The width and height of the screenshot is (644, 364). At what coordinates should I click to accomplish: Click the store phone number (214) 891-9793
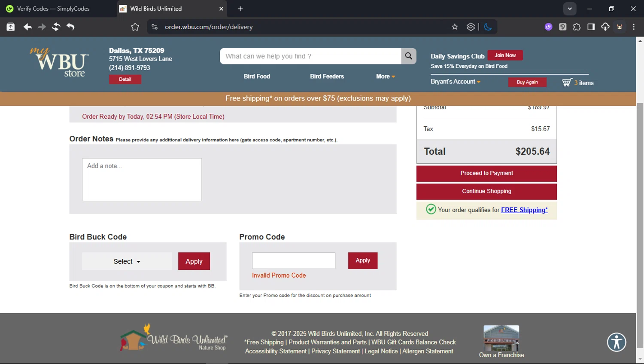pos(130,67)
